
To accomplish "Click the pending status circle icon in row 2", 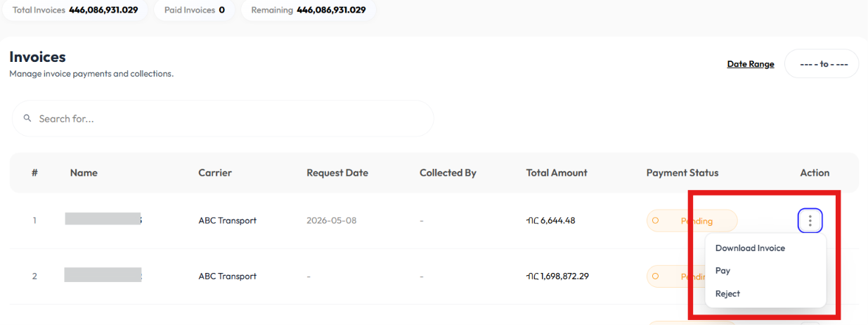I will pyautogui.click(x=656, y=276).
